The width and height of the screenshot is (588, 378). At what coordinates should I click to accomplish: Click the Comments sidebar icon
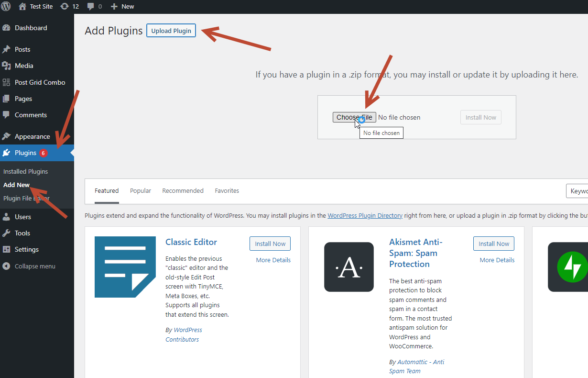6,115
